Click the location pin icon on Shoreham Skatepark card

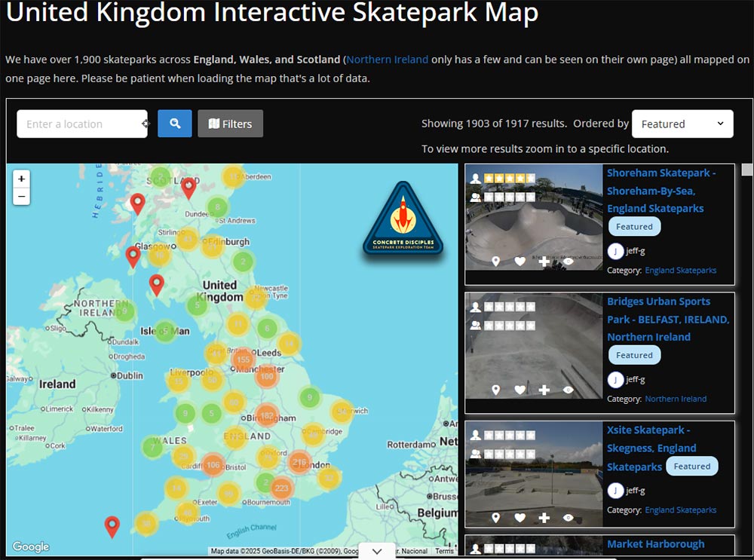496,262
